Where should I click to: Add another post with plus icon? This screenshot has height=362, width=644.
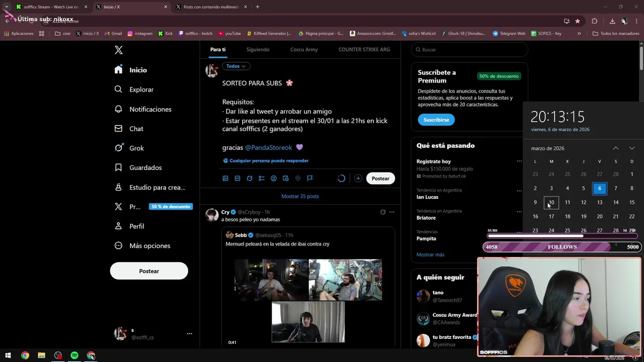[x=358, y=178]
